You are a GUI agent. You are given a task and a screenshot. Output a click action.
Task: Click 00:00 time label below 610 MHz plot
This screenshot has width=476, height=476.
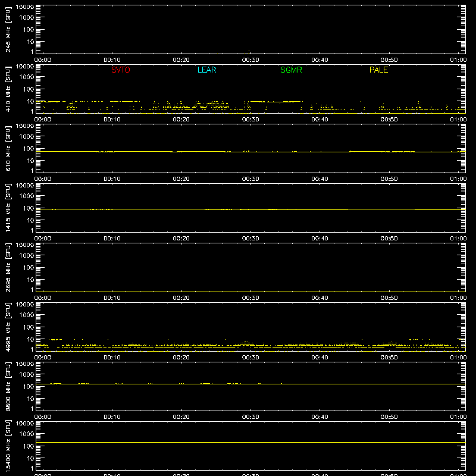(43, 179)
